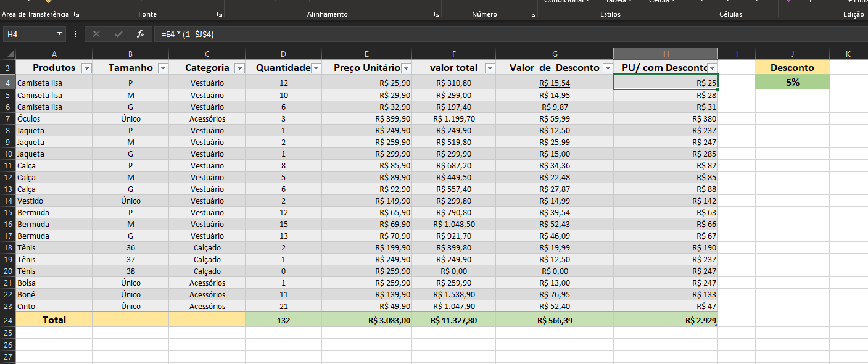Select the R$ 15,54 discount value cell
The height and width of the screenshot is (364, 868).
click(x=555, y=83)
